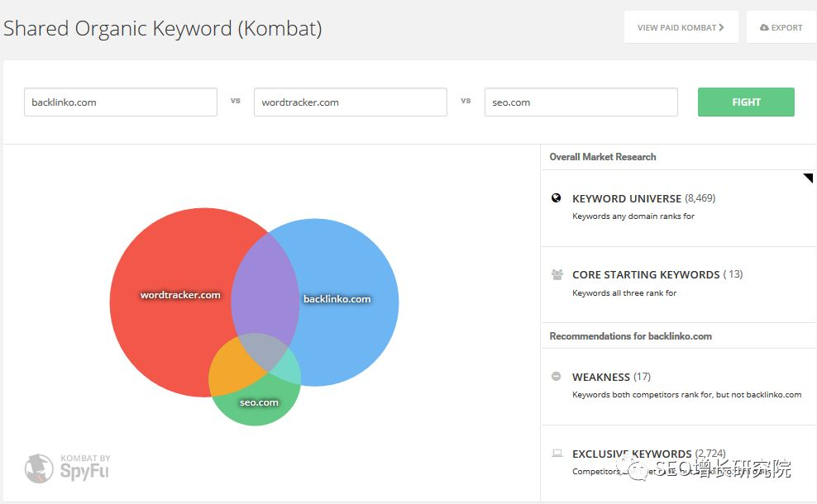Click the people icon beside Core Starting Keywords
This screenshot has height=504, width=817.
(557, 274)
